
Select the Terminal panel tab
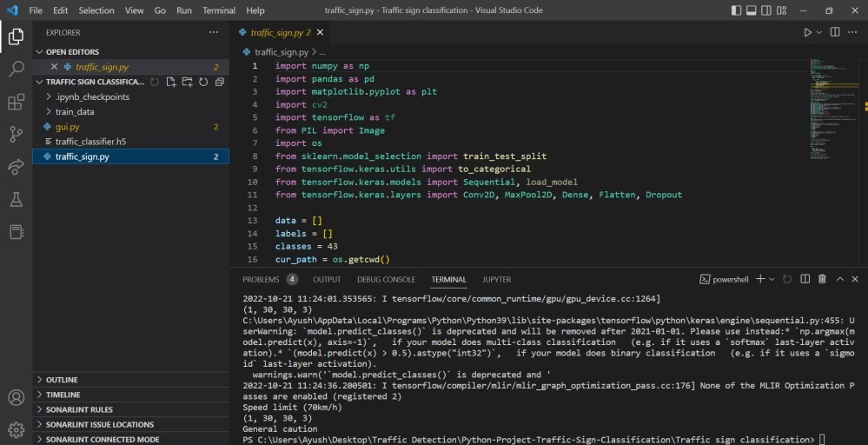point(449,280)
